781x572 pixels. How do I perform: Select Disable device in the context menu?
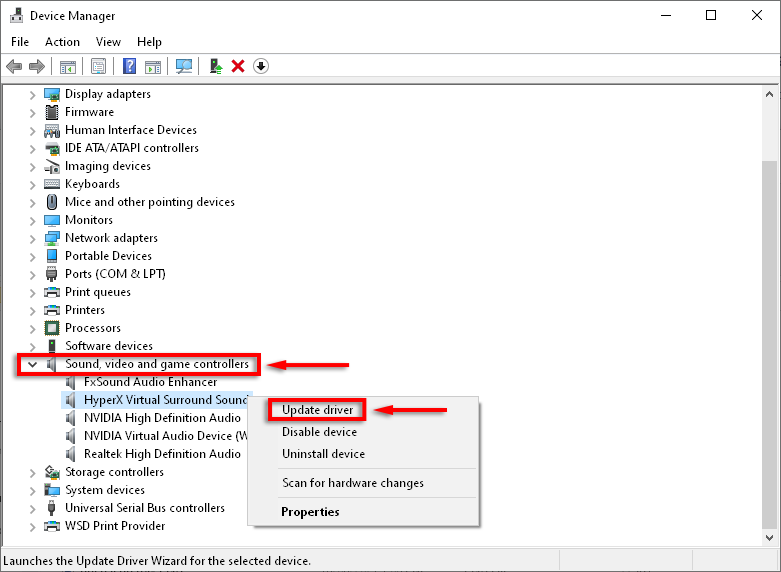point(319,431)
